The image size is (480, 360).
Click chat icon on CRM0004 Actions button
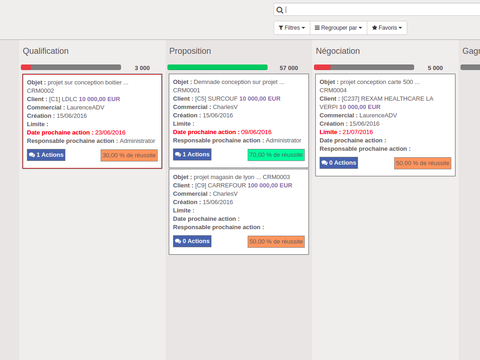(x=325, y=163)
